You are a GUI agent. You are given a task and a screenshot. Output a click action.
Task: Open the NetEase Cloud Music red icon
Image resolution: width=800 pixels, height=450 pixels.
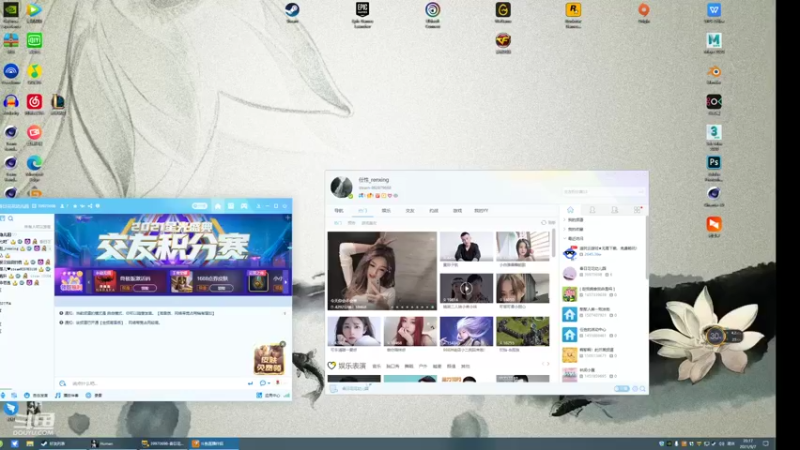[34, 102]
